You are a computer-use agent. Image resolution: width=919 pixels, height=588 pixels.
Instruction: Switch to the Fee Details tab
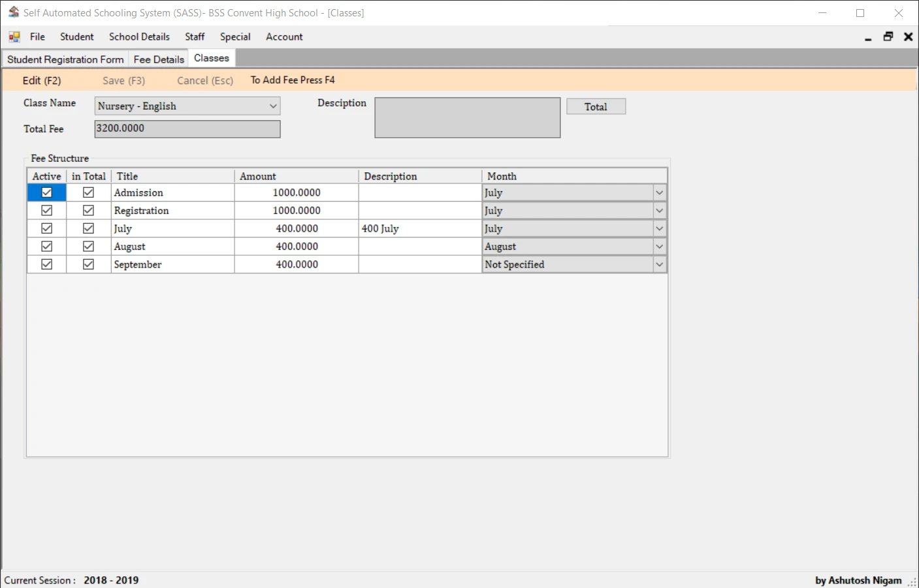pos(158,59)
